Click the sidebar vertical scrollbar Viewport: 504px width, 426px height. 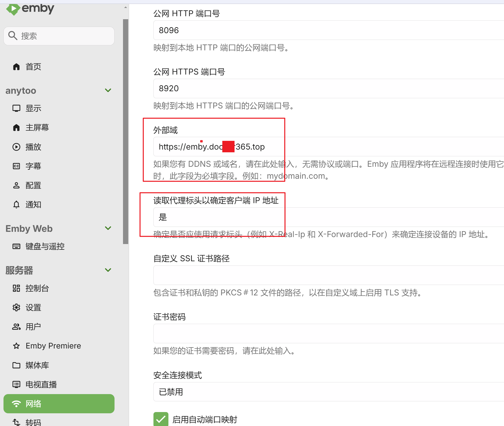coord(126,131)
